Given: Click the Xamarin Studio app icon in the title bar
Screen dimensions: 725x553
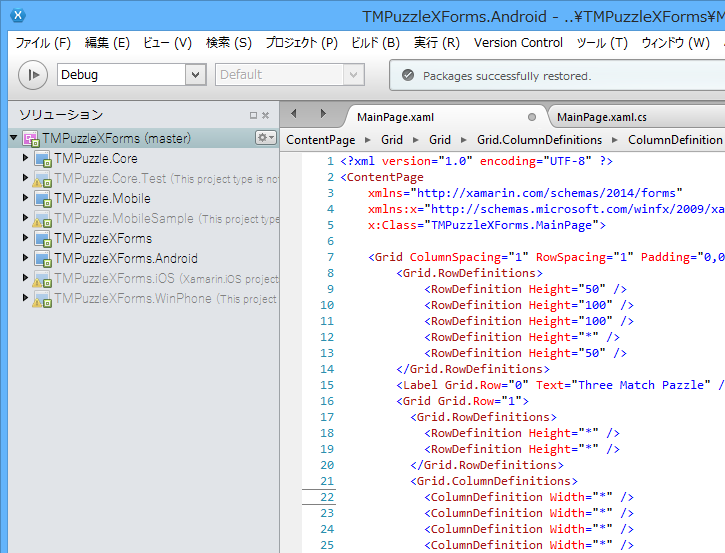Looking at the screenshot, I should click(18, 16).
